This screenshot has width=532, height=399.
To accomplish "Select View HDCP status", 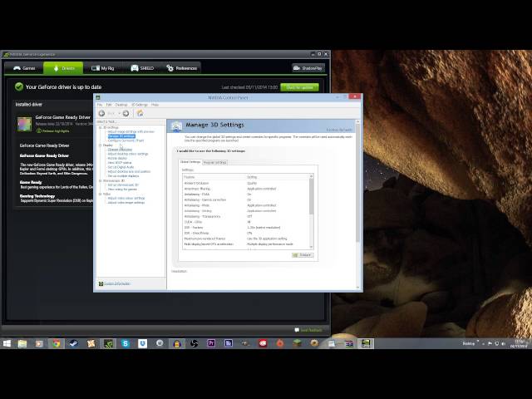I will click(119, 163).
